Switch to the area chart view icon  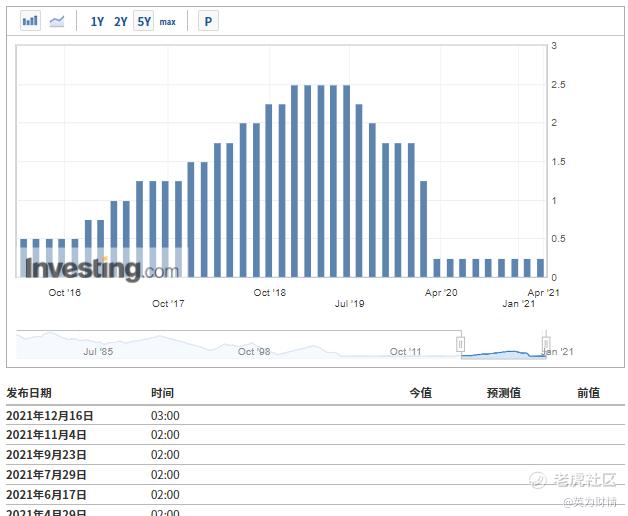[57, 21]
